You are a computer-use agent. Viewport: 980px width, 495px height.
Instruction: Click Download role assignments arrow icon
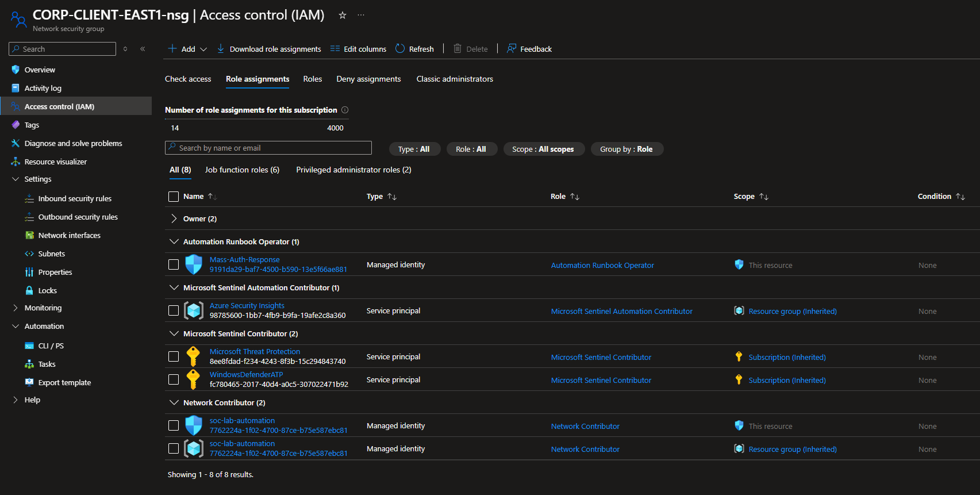click(221, 49)
